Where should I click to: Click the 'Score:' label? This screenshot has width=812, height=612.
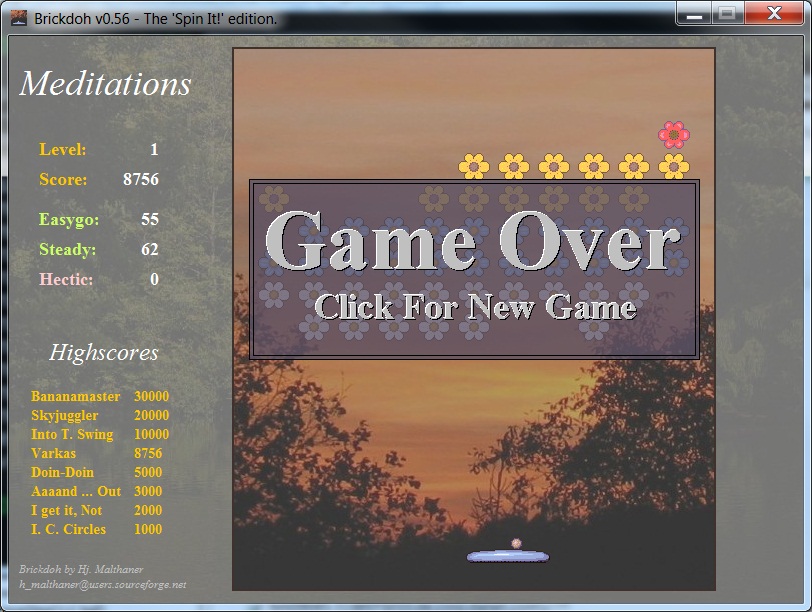tap(63, 179)
